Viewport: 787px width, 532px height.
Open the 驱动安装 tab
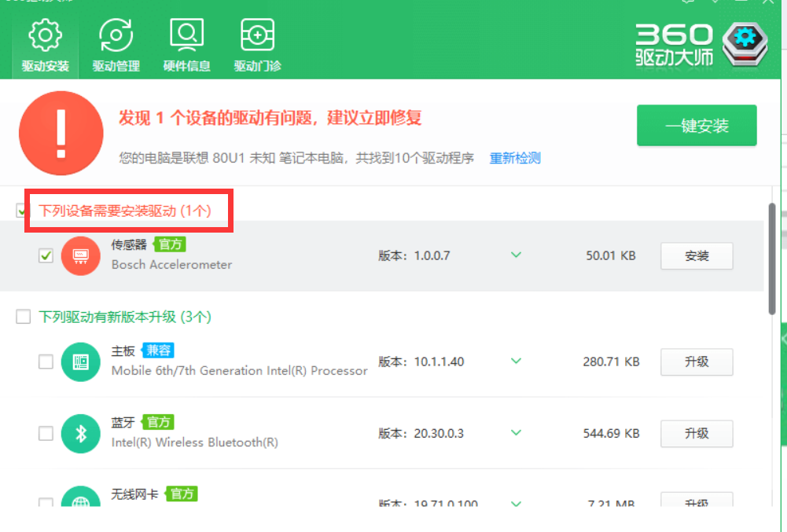45,46
